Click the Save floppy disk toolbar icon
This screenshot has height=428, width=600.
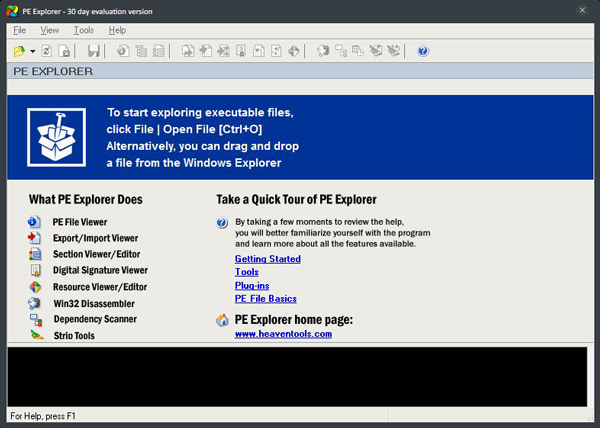[94, 51]
